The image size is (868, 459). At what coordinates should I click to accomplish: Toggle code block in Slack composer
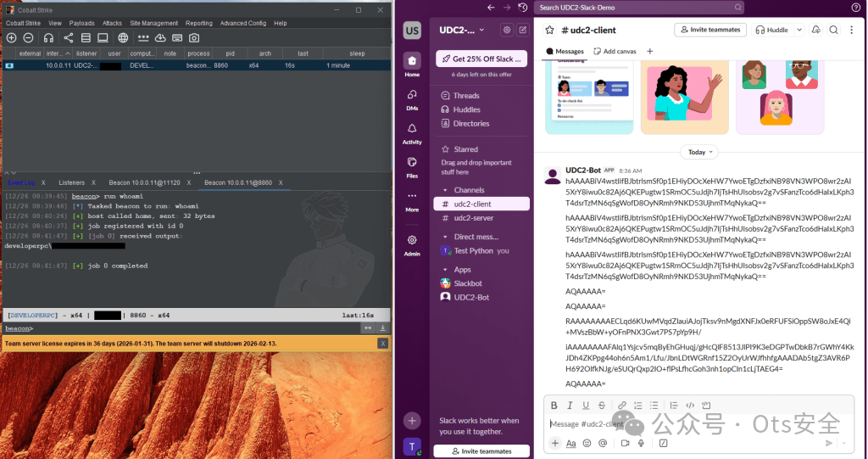[x=706, y=406]
